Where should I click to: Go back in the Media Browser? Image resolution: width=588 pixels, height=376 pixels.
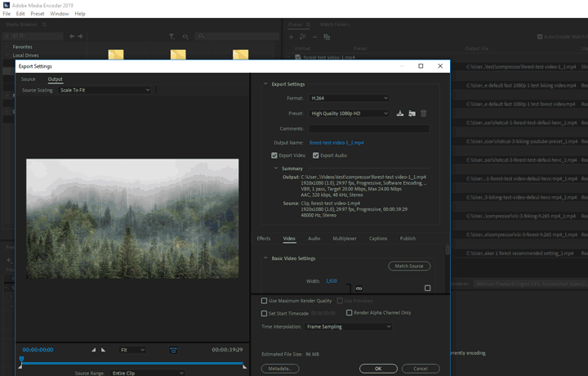72,37
